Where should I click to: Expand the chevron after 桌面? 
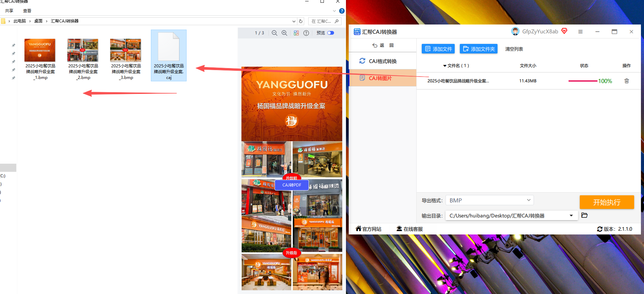point(47,21)
